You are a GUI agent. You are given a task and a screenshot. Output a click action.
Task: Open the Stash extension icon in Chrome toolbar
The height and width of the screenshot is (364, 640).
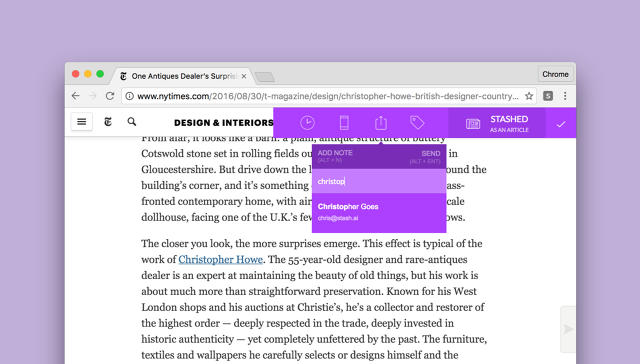click(548, 96)
